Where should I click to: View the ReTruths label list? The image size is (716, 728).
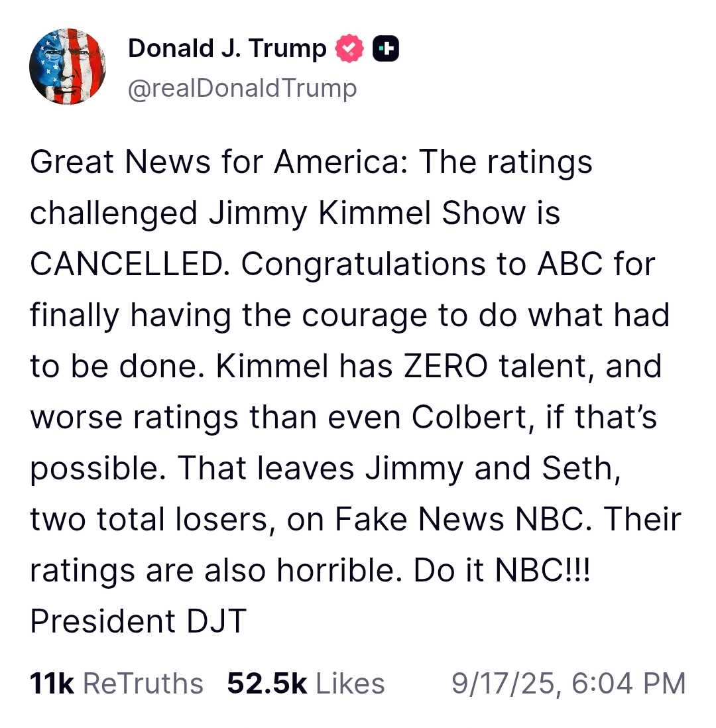point(143,684)
